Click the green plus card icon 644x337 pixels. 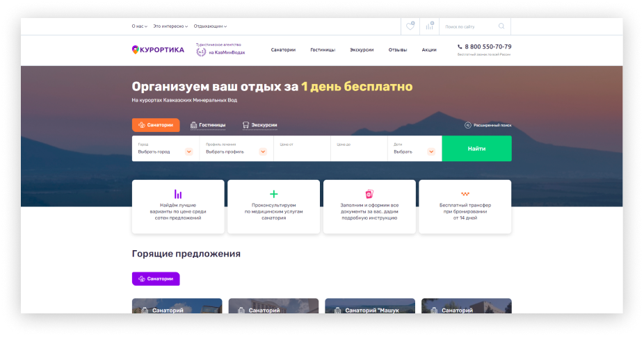coord(273,195)
